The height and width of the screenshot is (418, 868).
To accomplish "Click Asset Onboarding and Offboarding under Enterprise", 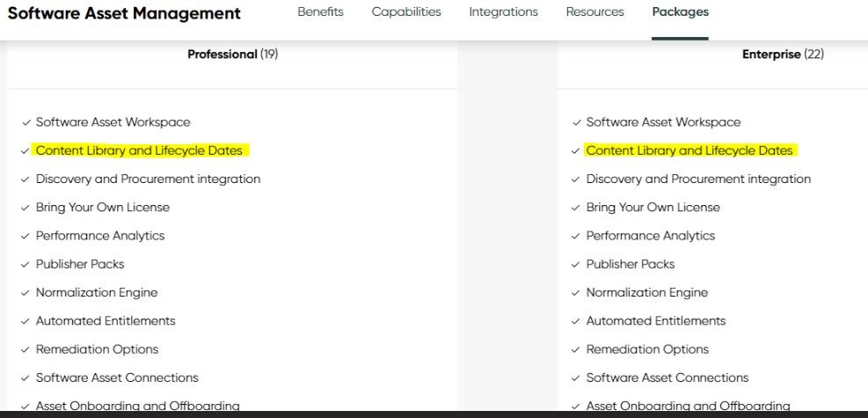I will pyautogui.click(x=688, y=406).
